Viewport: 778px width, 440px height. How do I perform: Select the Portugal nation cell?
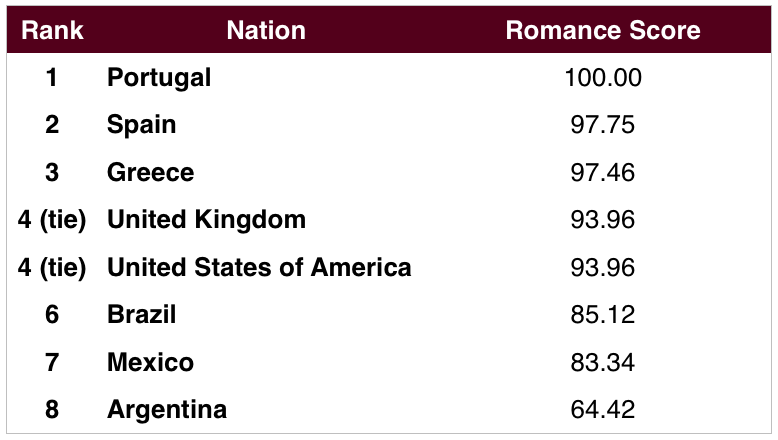coord(159,78)
